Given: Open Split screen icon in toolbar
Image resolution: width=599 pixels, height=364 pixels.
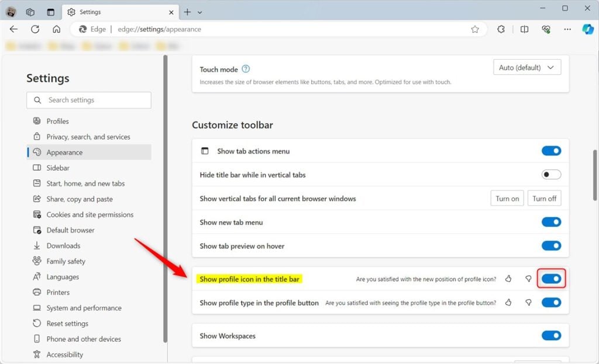Looking at the screenshot, I should point(524,29).
